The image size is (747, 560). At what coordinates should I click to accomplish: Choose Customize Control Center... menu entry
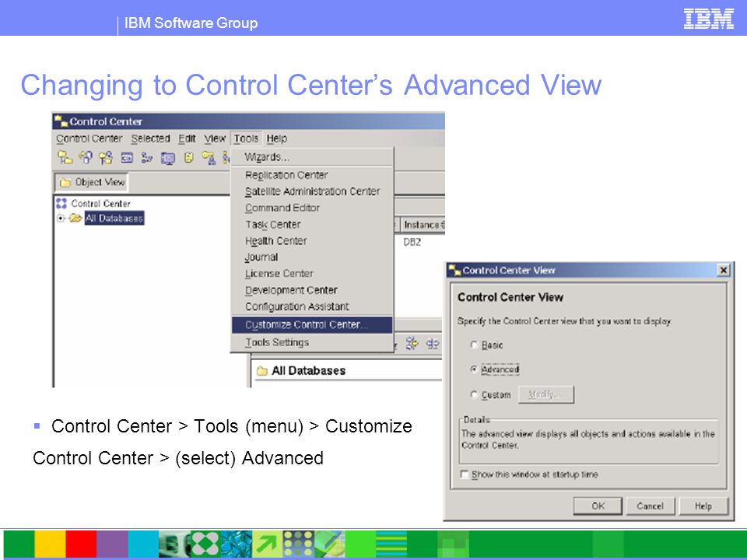pos(312,325)
